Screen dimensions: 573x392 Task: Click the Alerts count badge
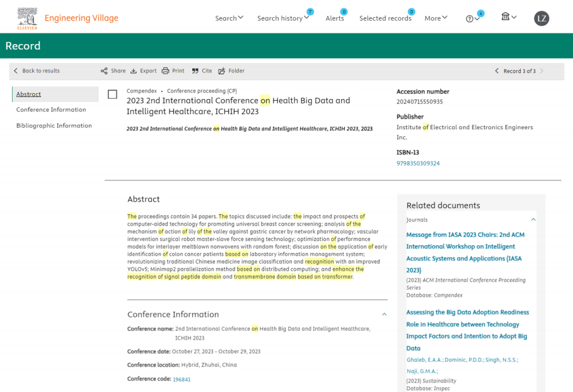coord(344,12)
